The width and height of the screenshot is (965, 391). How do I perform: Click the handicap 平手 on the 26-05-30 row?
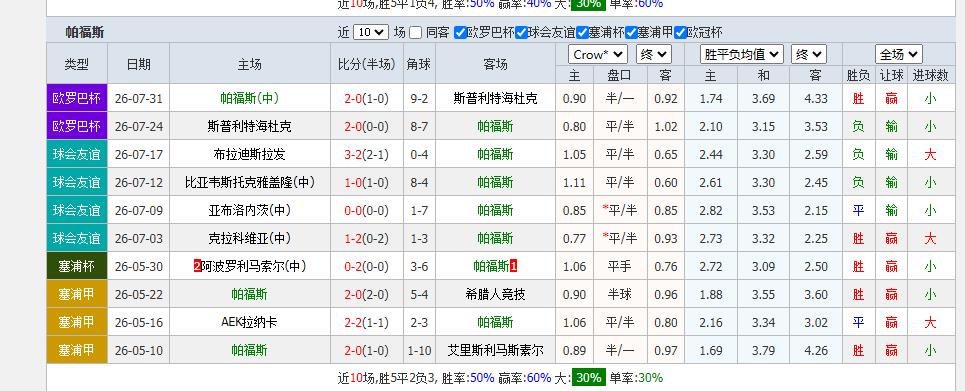tap(620, 267)
